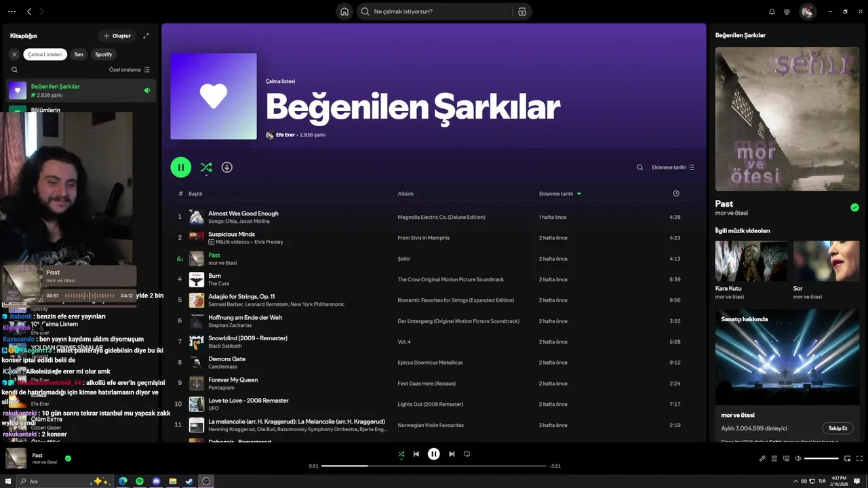Toggle liked checkmark in the right panel

coord(854,207)
